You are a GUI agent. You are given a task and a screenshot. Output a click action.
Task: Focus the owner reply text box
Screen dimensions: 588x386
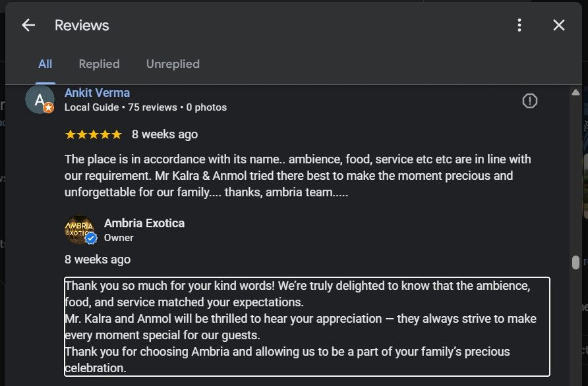coord(307,327)
